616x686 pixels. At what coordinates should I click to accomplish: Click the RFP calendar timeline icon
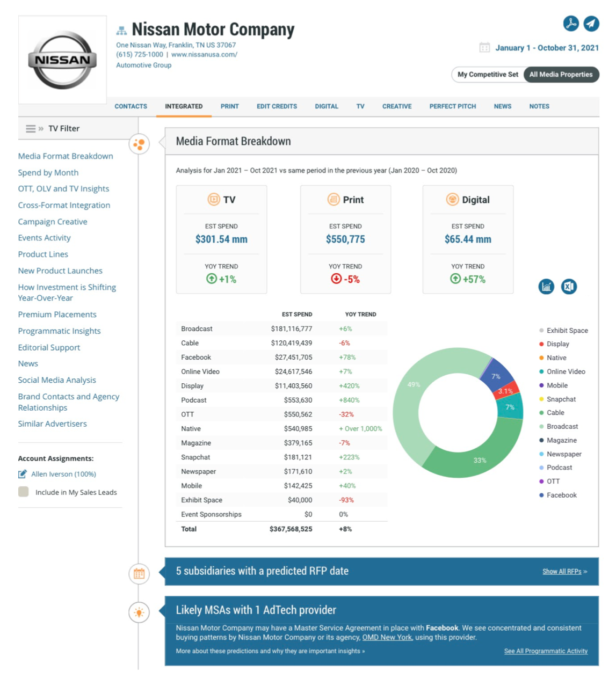point(139,573)
